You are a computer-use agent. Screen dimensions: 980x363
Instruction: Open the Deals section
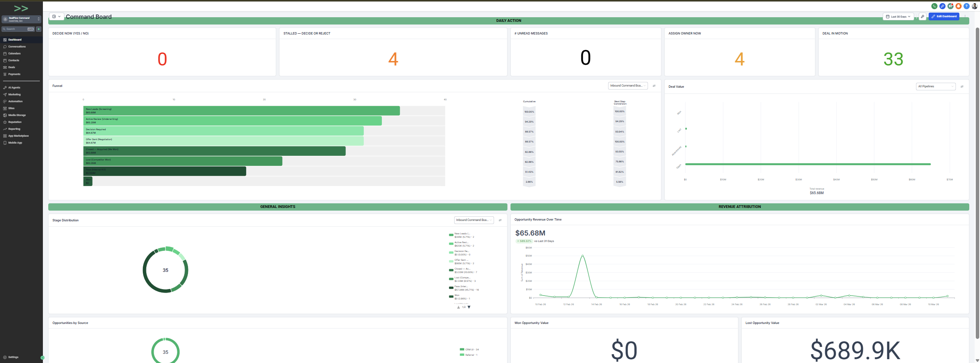pyautogui.click(x=11, y=67)
